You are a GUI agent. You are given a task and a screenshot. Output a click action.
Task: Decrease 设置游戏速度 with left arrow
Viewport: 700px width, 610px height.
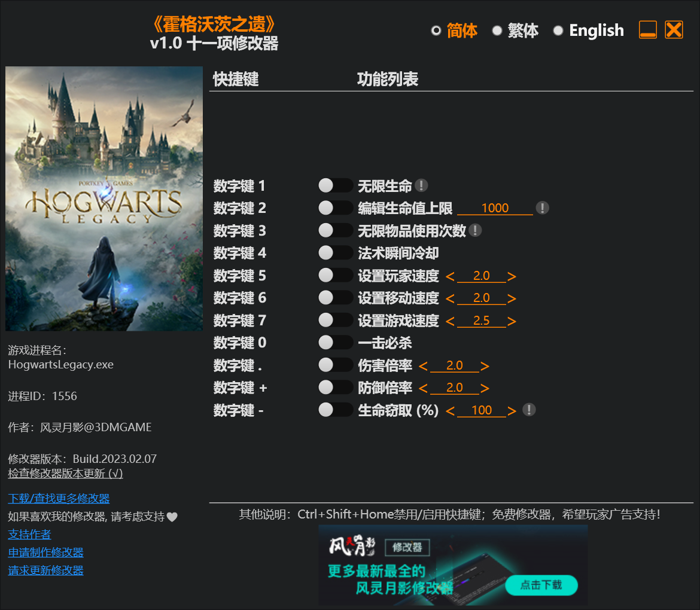451,321
